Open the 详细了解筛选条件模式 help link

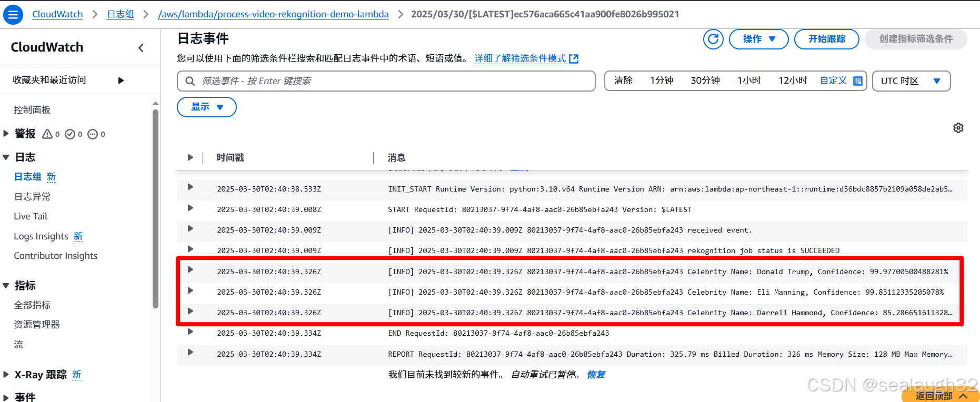pos(520,58)
